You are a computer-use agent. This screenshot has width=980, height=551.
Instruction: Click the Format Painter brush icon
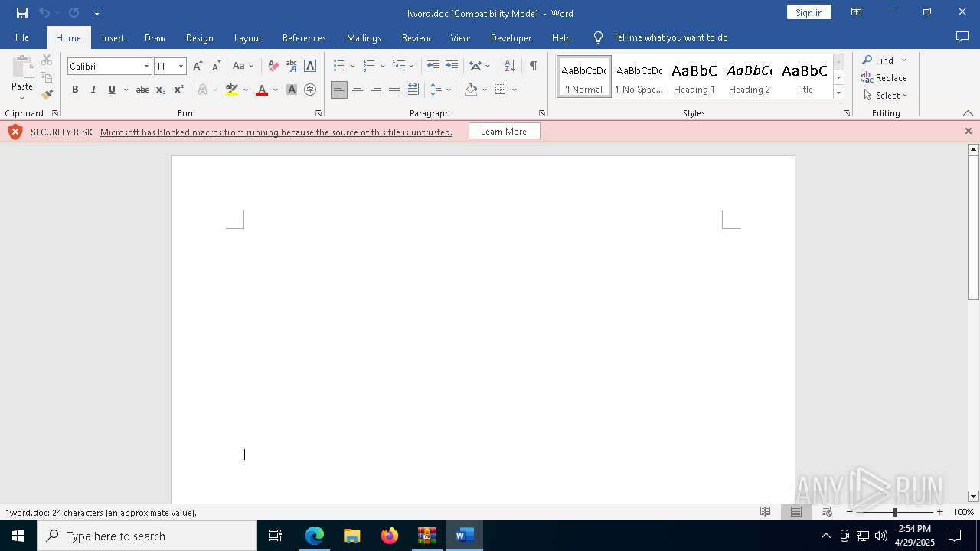[47, 95]
